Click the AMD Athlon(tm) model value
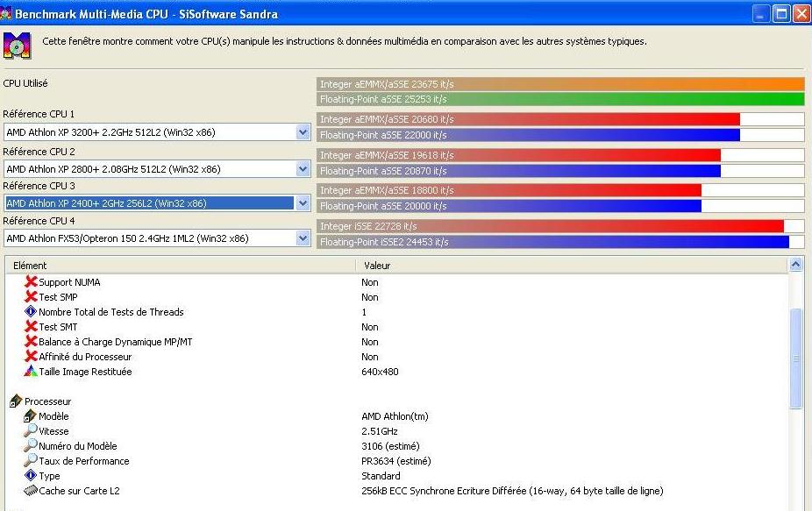Image resolution: width=812 pixels, height=511 pixels. pos(395,416)
